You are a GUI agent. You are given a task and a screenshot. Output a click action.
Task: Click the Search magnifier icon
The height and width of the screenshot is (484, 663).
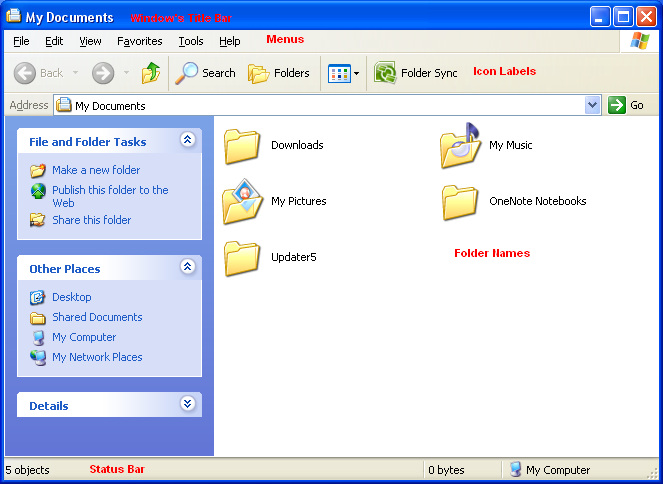[186, 73]
